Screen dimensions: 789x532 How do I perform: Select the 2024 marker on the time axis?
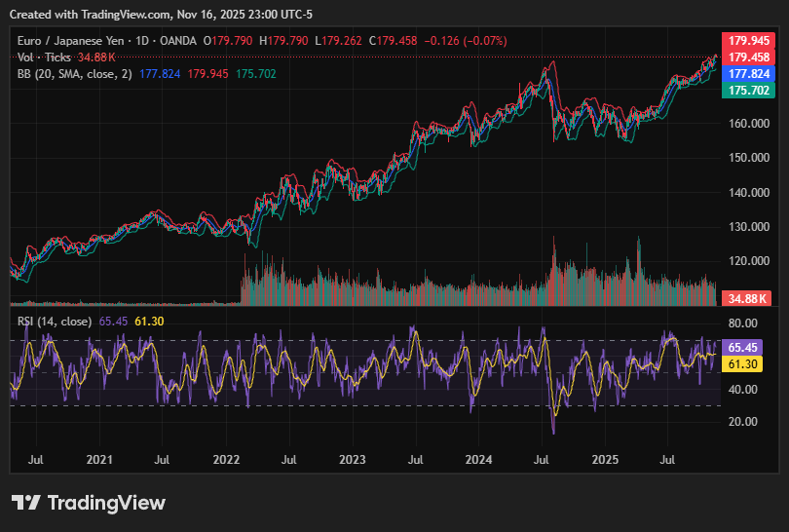478,458
